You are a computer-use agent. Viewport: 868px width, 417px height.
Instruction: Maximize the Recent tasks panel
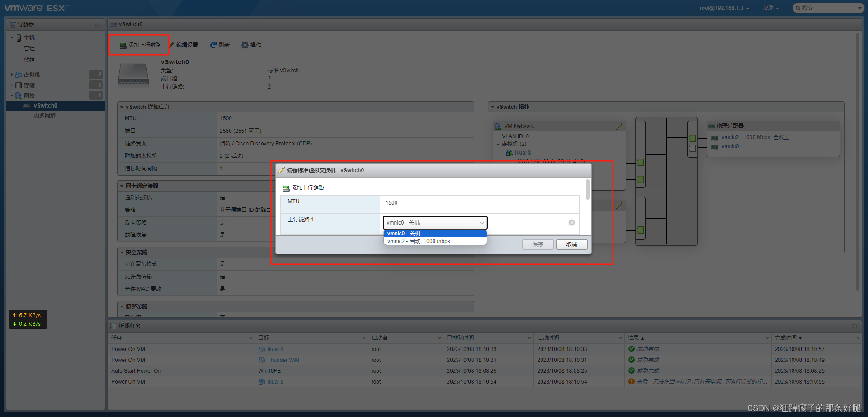click(854, 326)
